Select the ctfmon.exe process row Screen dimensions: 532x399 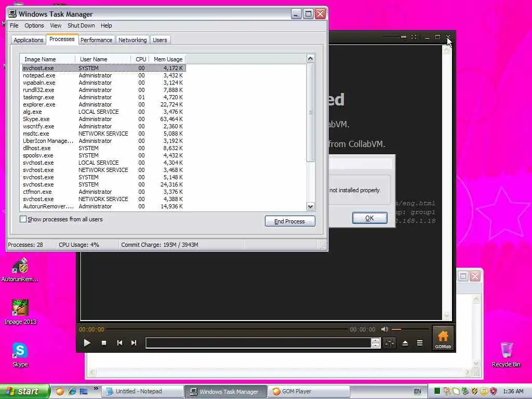point(103,192)
